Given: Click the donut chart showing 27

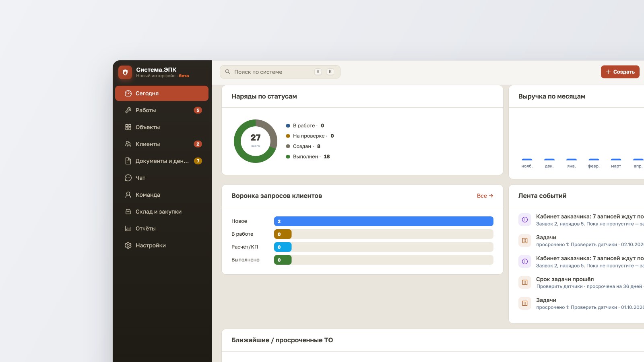Looking at the screenshot, I should [x=256, y=141].
